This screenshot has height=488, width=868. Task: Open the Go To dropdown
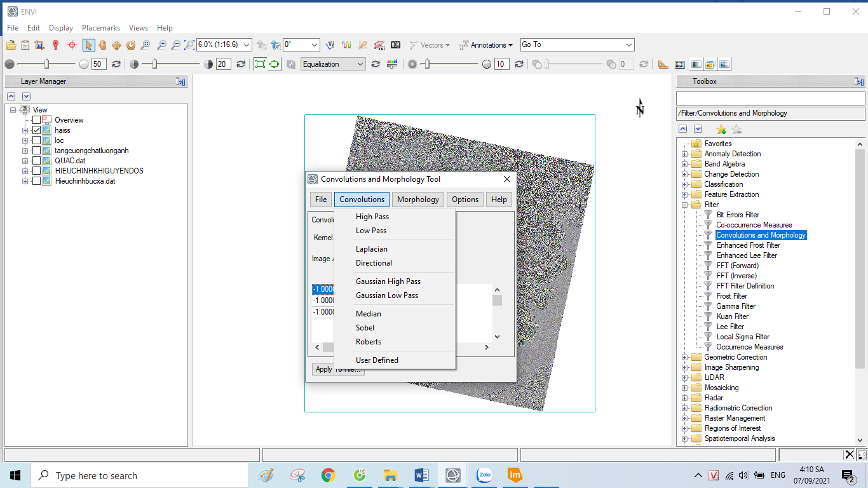click(629, 44)
